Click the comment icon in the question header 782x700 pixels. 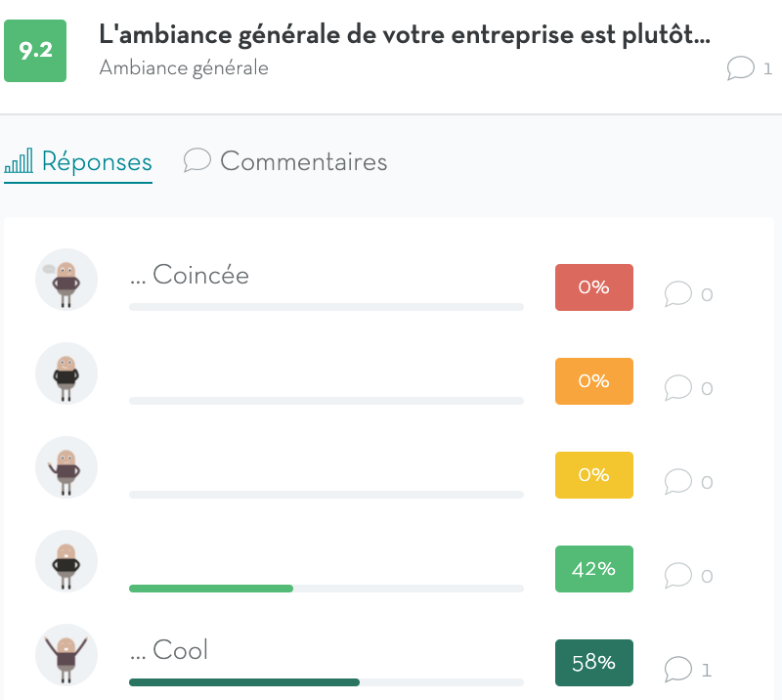coord(741,67)
